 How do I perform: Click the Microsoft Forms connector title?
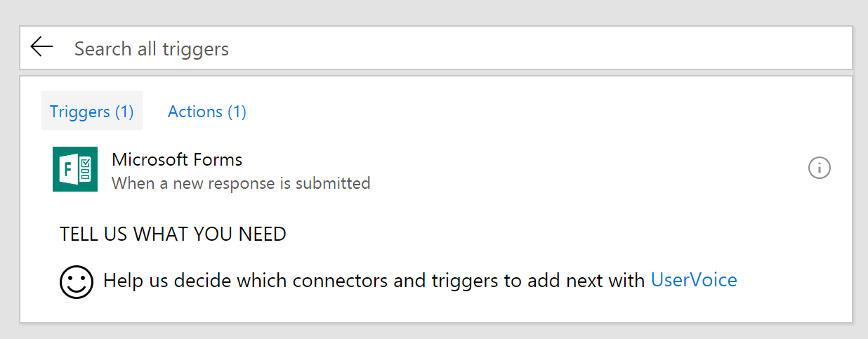177,159
